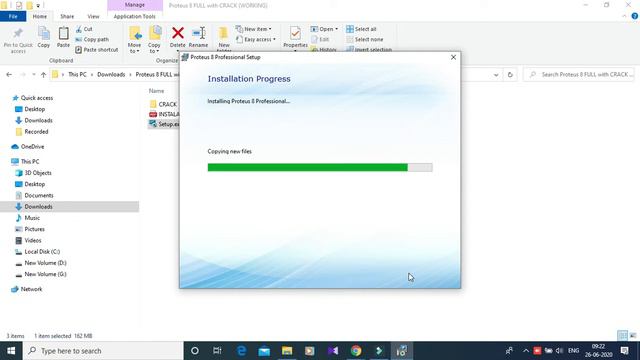Viewport: 640px width, 360px height.
Task: Open Google Chrome from taskbar
Action: pos(356,351)
